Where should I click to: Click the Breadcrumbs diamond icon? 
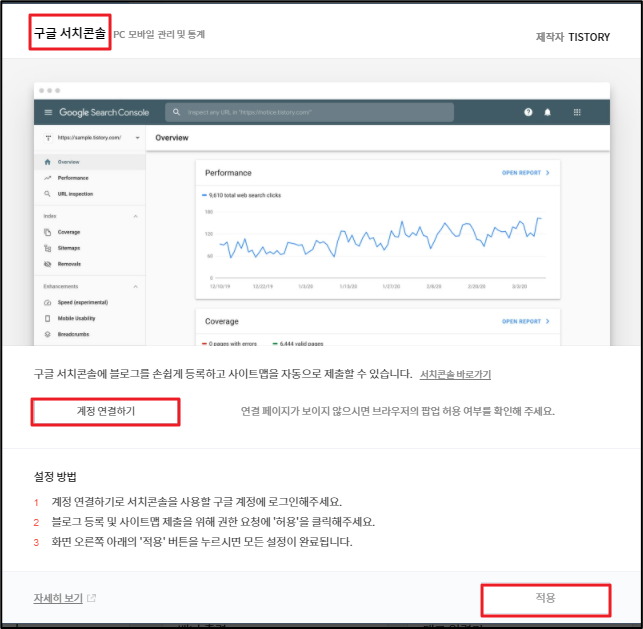pos(48,335)
